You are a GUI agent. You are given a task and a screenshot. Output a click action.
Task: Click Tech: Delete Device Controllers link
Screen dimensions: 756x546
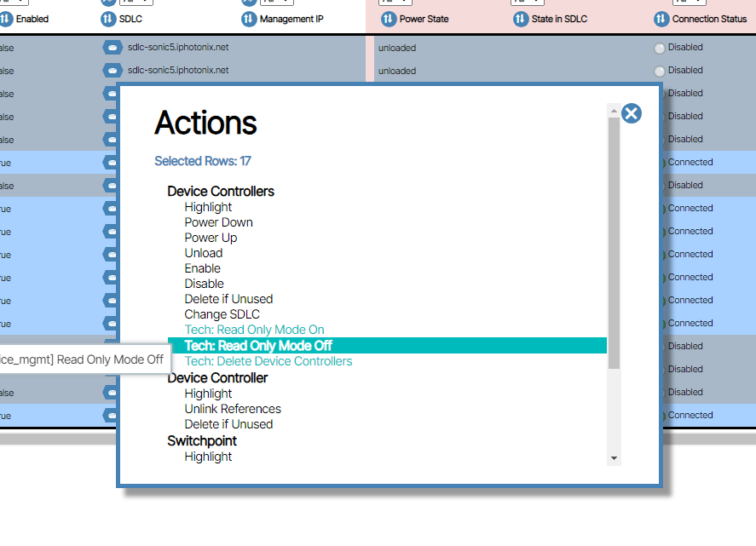(268, 361)
